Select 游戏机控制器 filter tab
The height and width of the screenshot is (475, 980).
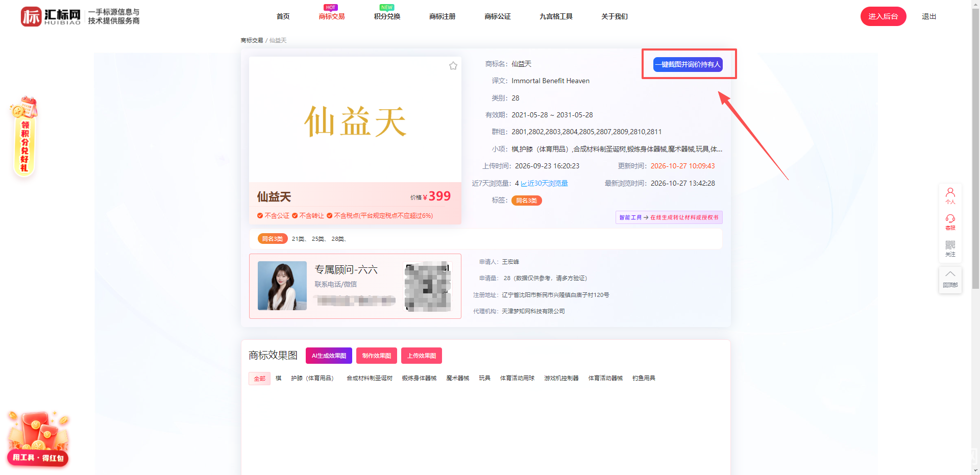coord(561,378)
